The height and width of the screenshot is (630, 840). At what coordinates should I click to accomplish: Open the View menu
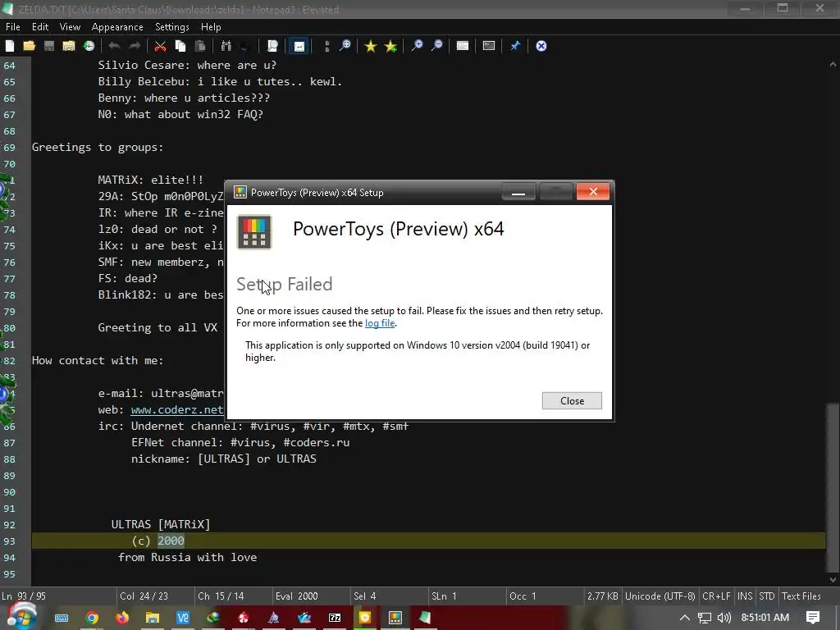click(x=71, y=27)
